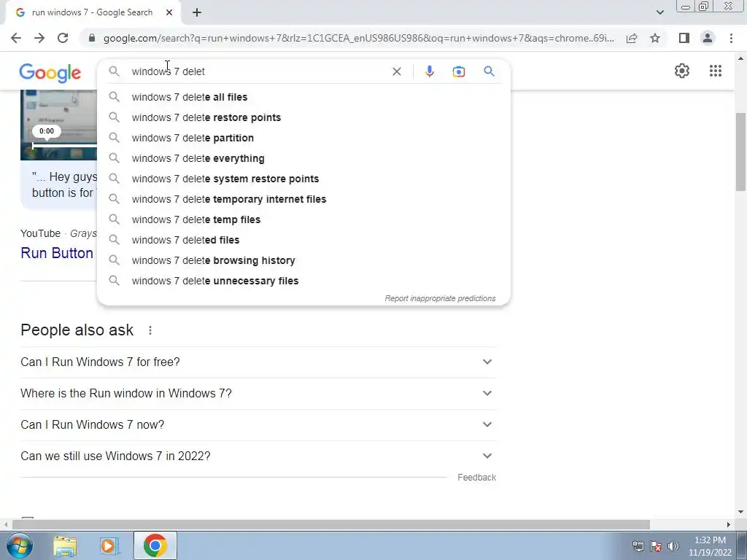Viewport: 747px width, 560px height.
Task: Reload the current page
Action: tap(63, 38)
